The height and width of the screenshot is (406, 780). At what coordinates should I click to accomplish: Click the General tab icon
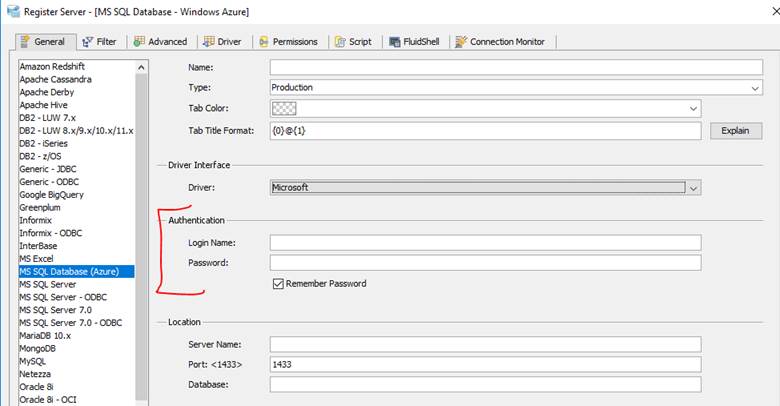tap(24, 42)
